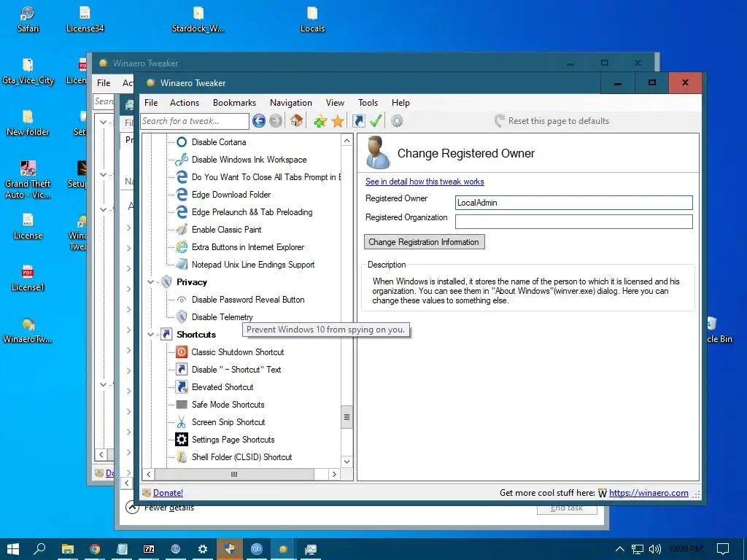Click the blue Back navigation arrow
This screenshot has height=560, width=747.
(x=259, y=121)
